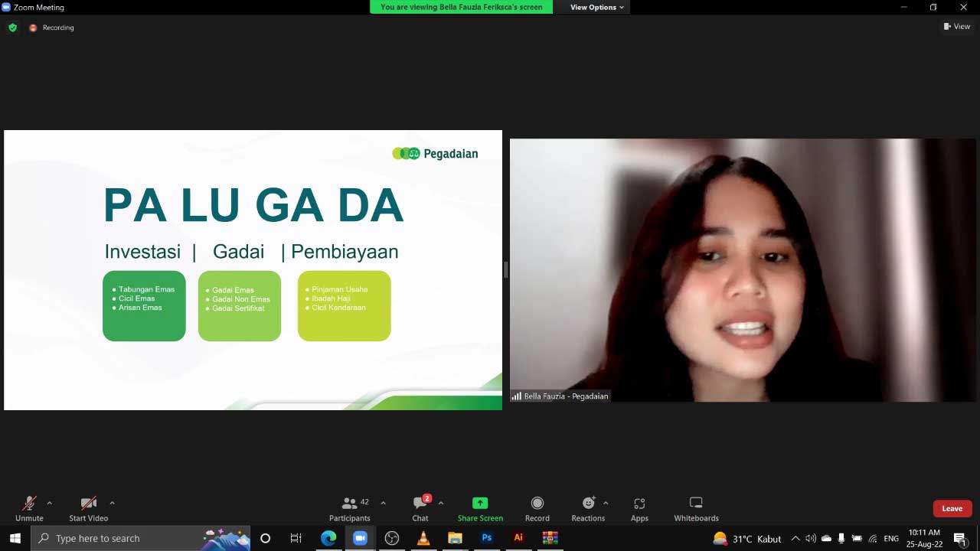980x551 pixels.
Task: Click the divider handle between screen and video
Action: [x=506, y=269]
